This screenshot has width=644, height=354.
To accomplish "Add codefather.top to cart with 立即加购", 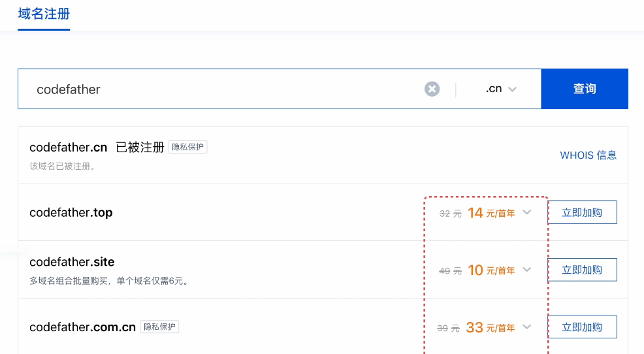I will click(x=582, y=212).
